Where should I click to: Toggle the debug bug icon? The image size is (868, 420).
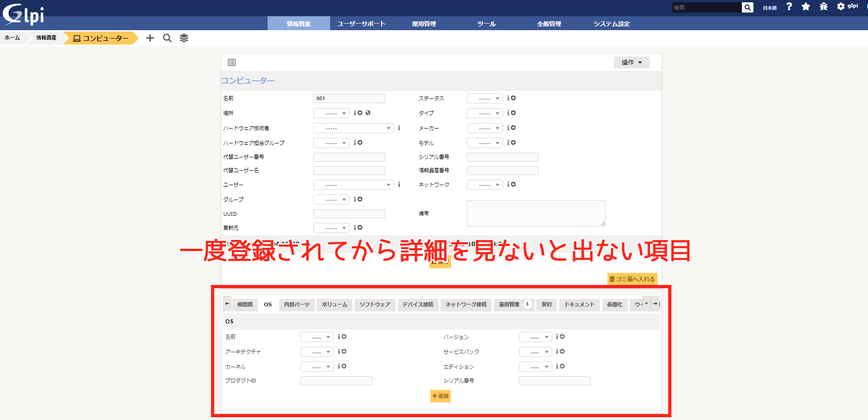pyautogui.click(x=823, y=6)
